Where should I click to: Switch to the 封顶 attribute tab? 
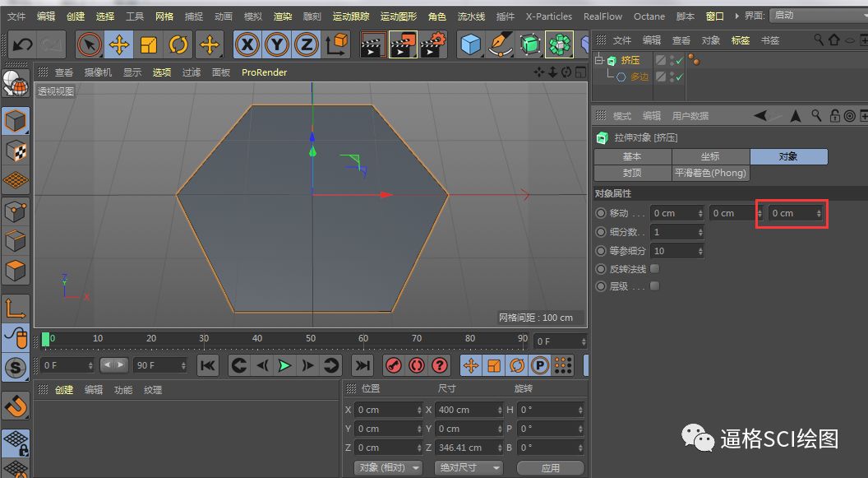[x=632, y=173]
